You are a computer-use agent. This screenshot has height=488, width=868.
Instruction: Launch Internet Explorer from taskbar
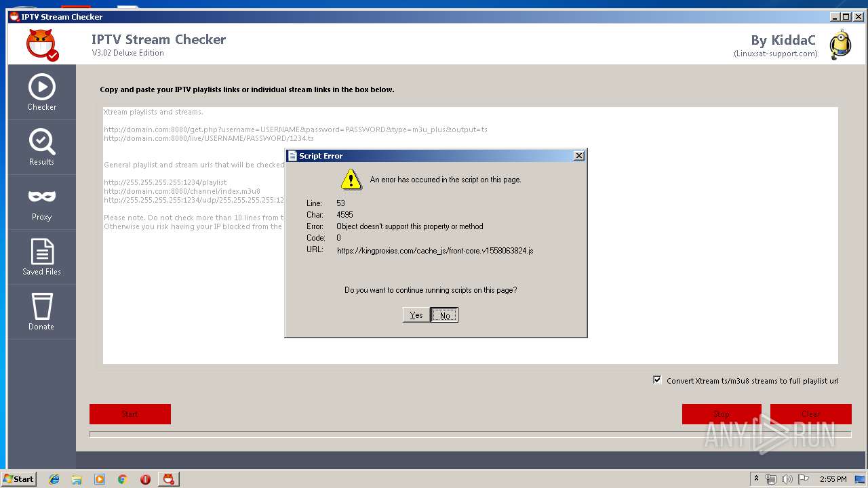tap(54, 479)
